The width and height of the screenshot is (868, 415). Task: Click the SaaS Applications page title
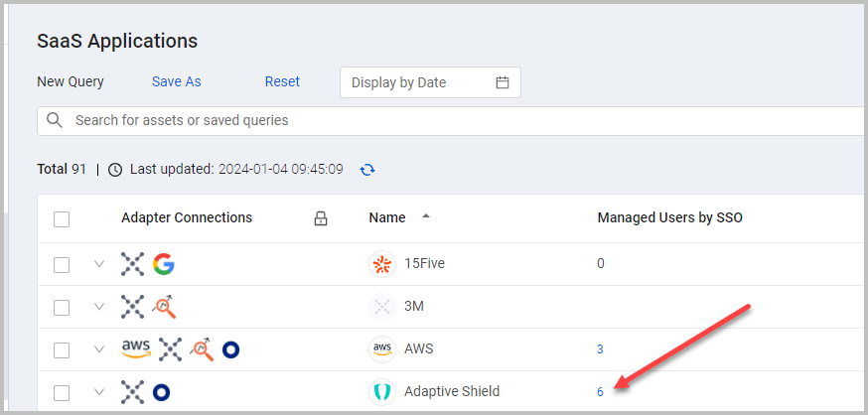click(x=117, y=41)
